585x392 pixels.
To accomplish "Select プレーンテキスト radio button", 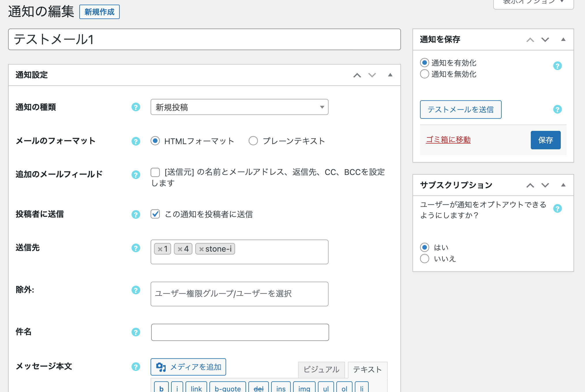I will click(x=253, y=141).
